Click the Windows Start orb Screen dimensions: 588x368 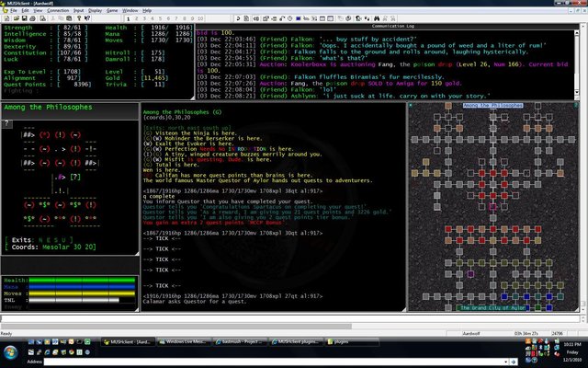pos(10,352)
